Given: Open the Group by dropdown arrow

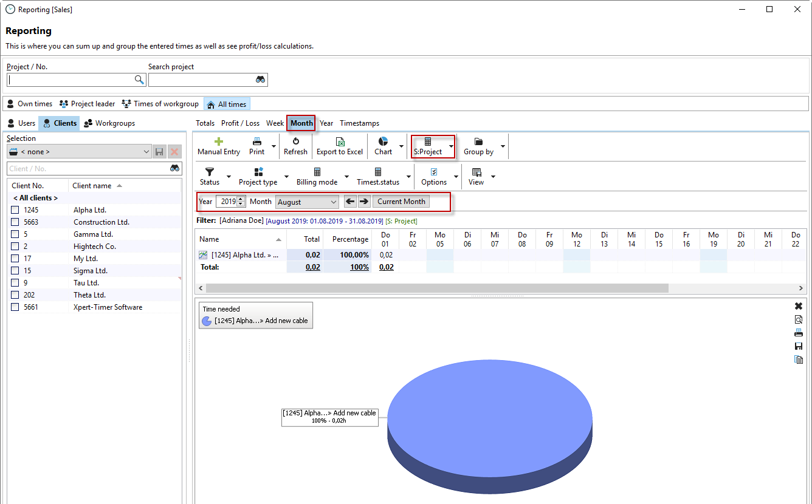Looking at the screenshot, I should coord(503,146).
